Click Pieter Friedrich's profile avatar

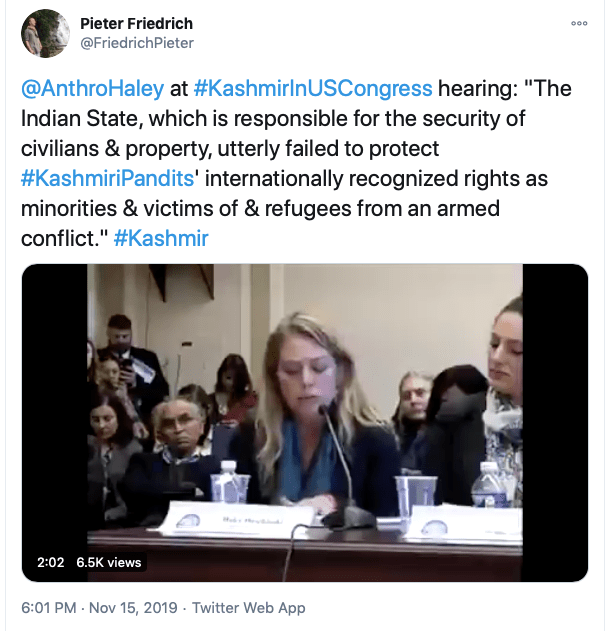pos(45,33)
